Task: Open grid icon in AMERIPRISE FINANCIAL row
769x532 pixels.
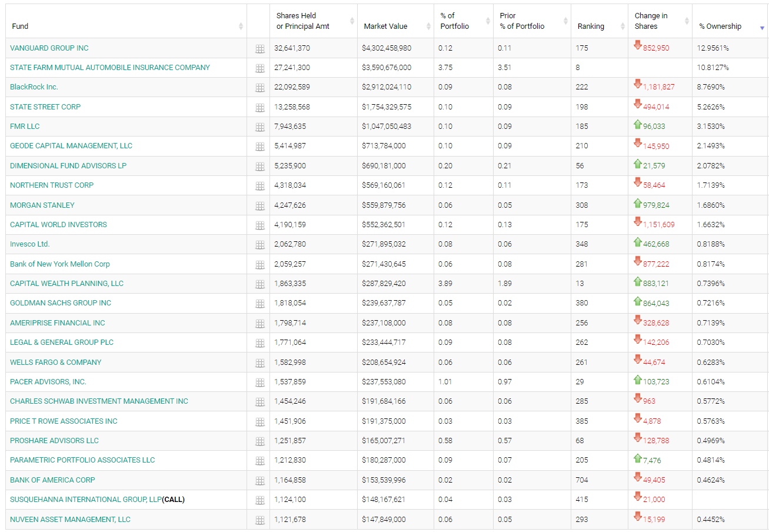Action: coord(259,324)
